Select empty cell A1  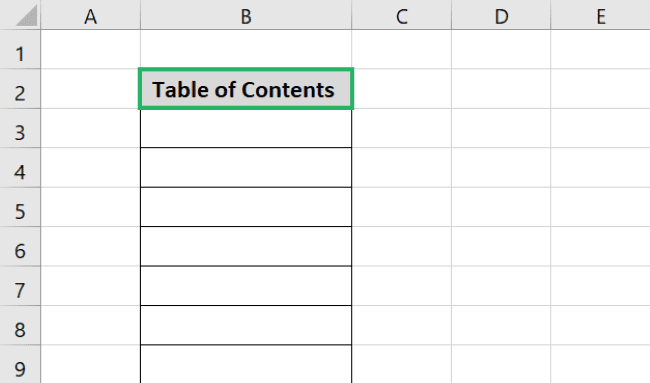tap(90, 49)
